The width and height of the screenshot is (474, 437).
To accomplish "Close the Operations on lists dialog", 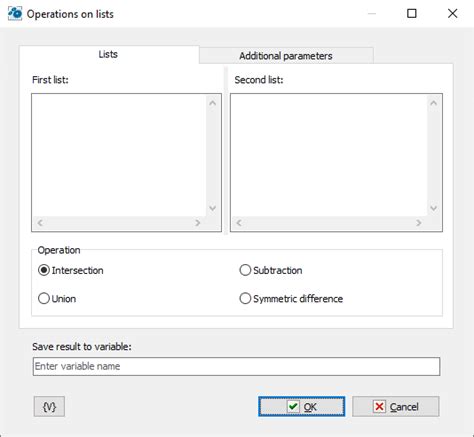I will click(452, 14).
